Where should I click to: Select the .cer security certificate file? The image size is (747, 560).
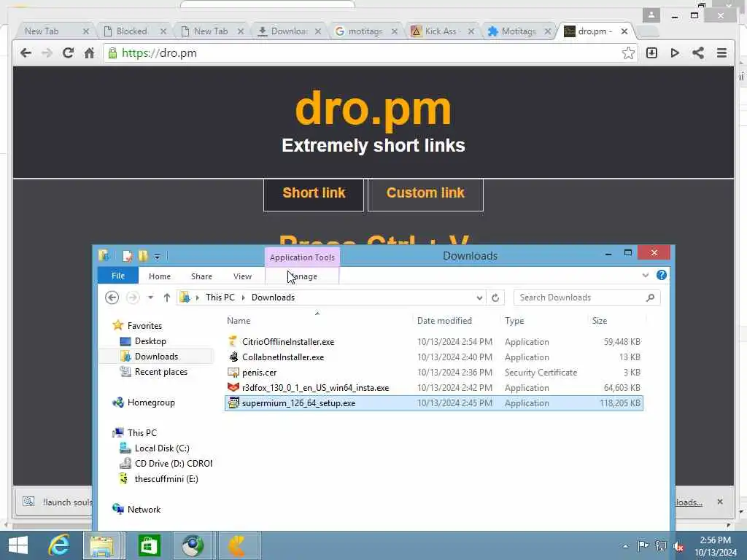(x=433, y=373)
